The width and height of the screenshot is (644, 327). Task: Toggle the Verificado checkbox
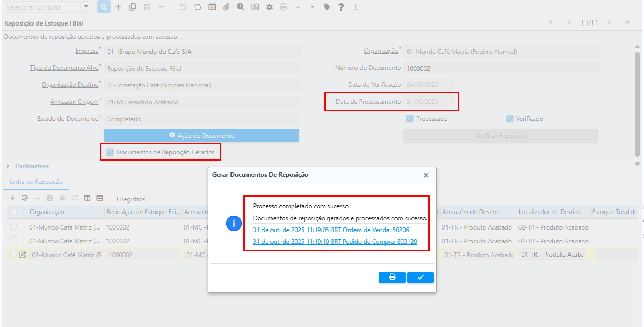point(510,119)
